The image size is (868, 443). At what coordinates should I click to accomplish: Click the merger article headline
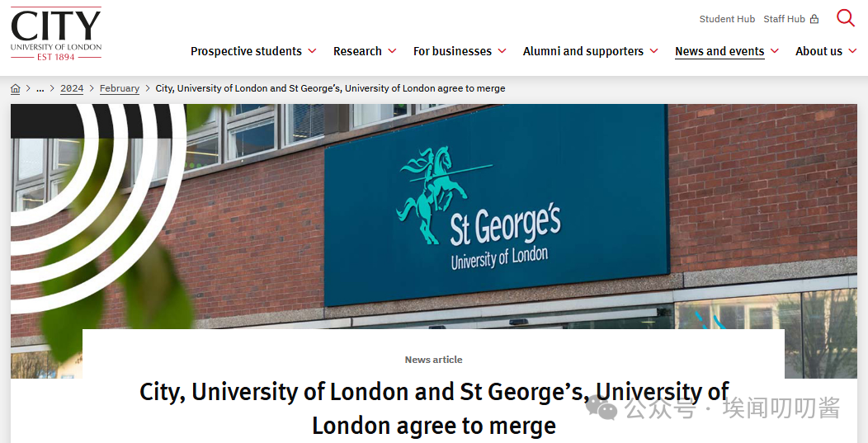coord(434,408)
